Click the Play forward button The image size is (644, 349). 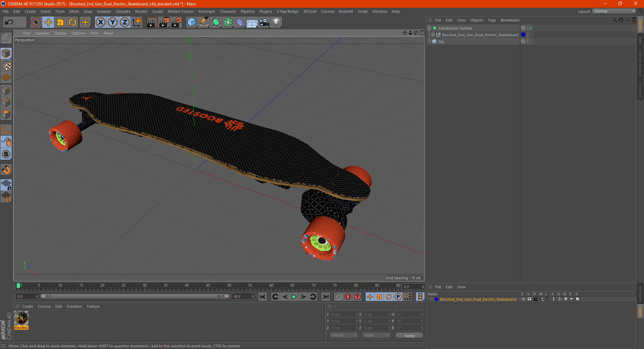click(x=294, y=297)
